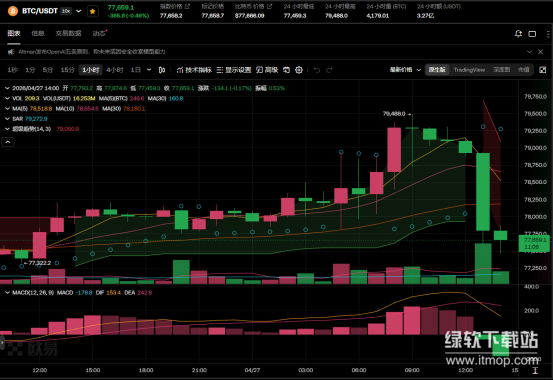Collapse the VOL indicator row chevron
Image resolution: width=553 pixels, height=380 pixels.
(7, 98)
